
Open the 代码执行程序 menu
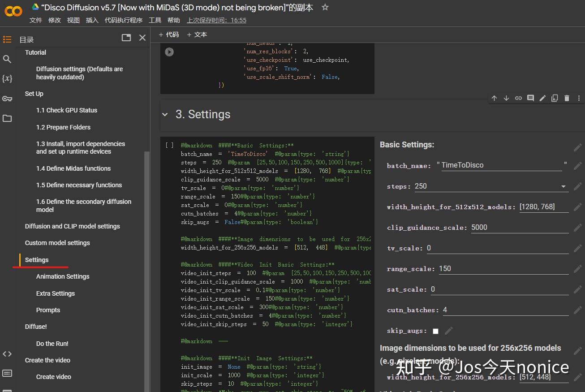point(123,20)
